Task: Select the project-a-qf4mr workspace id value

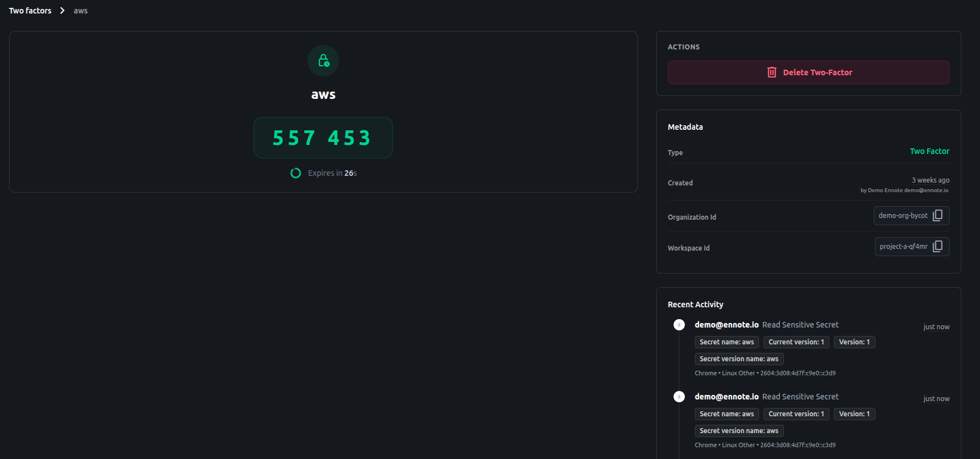Action: point(904,247)
